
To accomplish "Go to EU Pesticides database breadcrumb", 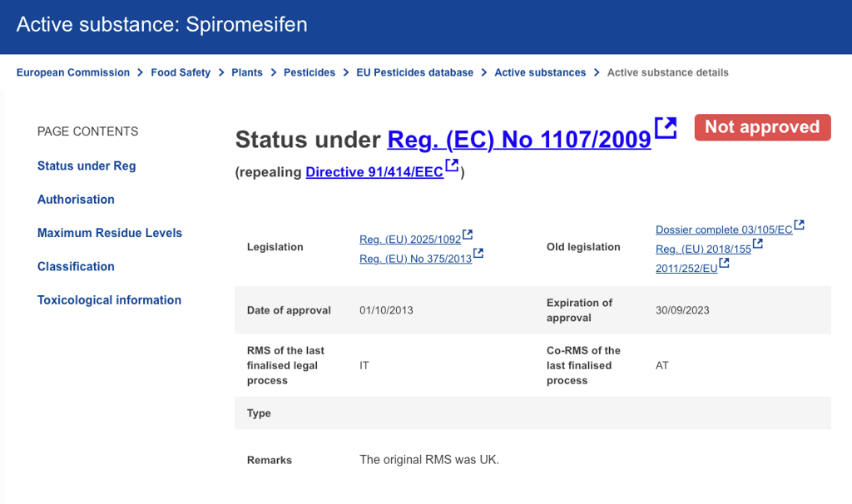I will [x=414, y=72].
